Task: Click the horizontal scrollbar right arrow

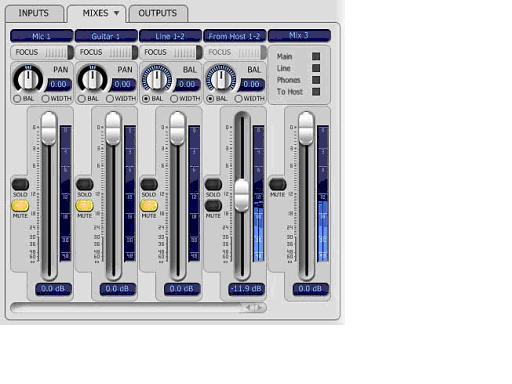Action: (260, 308)
